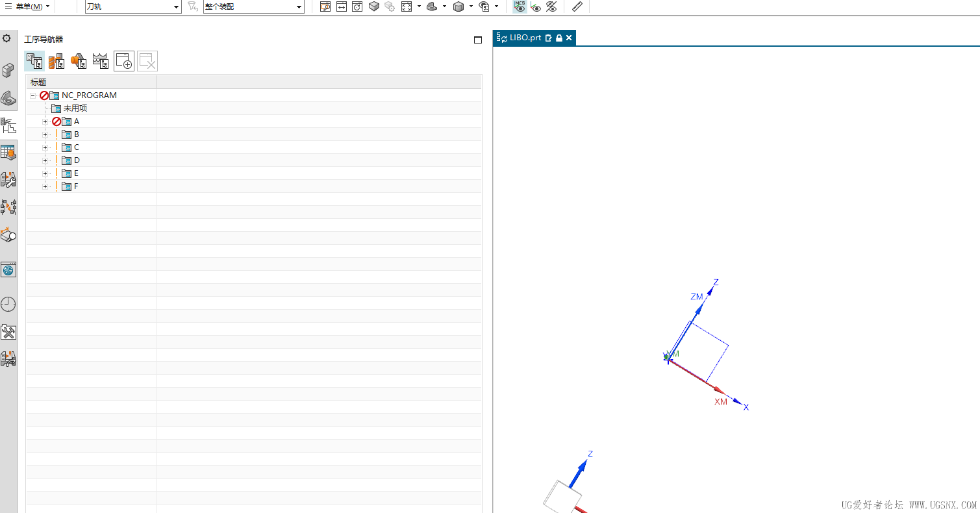Screen dimensions: 980x513
Task: Select program group A in the tree
Action: 77,121
